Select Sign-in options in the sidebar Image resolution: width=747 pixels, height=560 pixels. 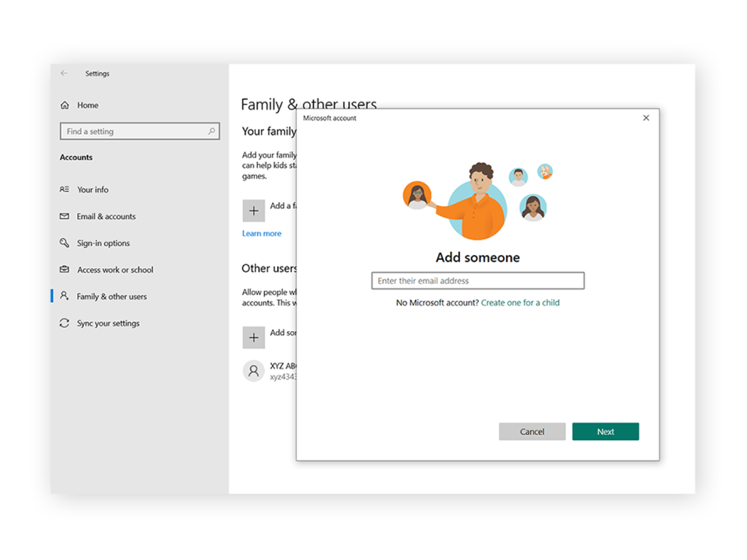tap(103, 243)
